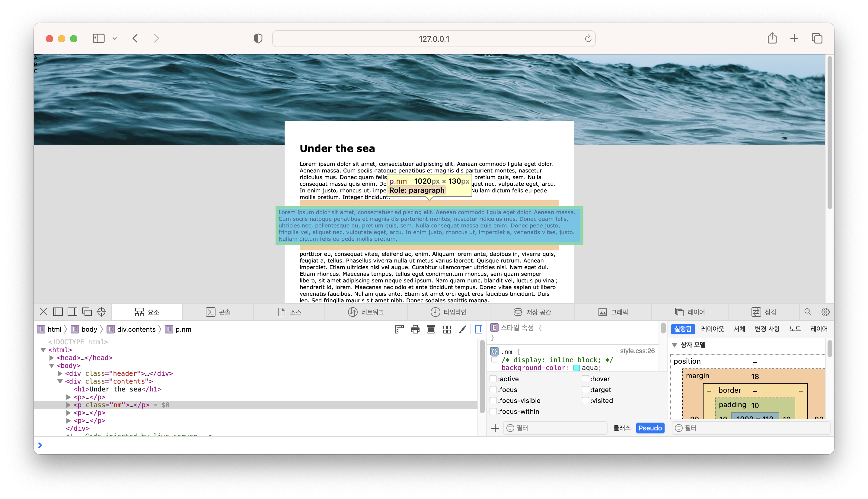Switch to 타임라인 tab
868x499 pixels.
[x=448, y=312]
